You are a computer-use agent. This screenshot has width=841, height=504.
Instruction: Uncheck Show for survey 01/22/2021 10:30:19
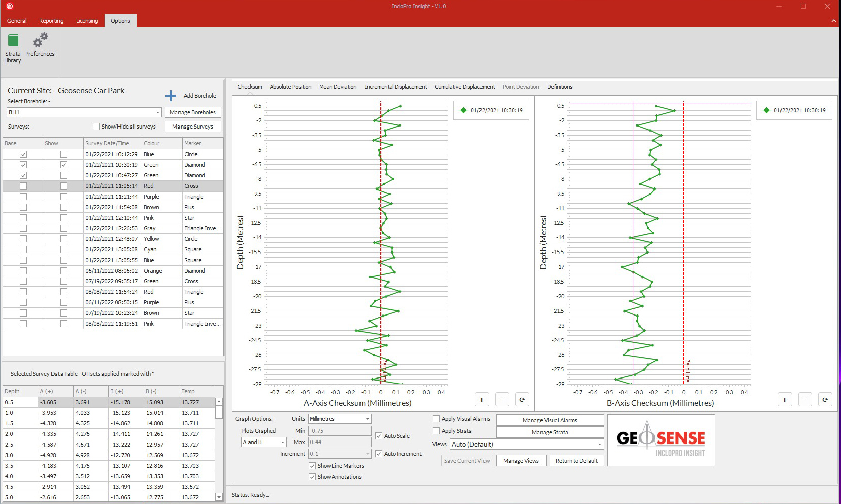coord(64,165)
